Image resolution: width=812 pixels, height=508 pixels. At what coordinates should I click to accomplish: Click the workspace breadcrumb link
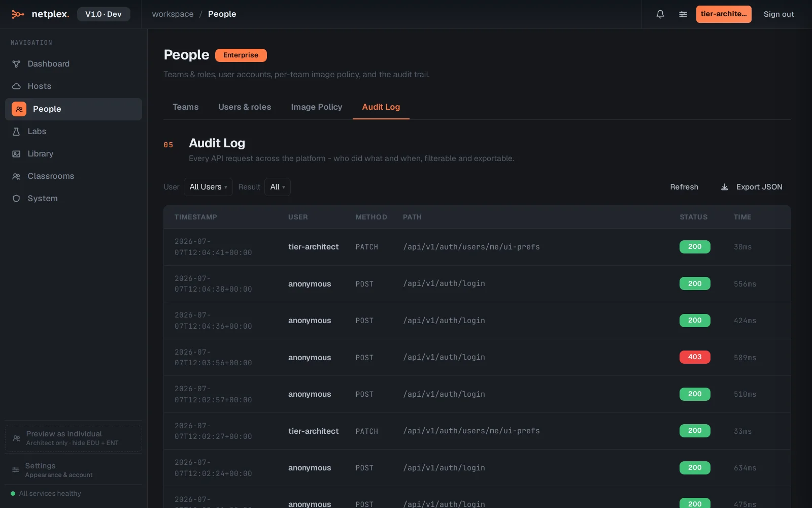pos(173,14)
